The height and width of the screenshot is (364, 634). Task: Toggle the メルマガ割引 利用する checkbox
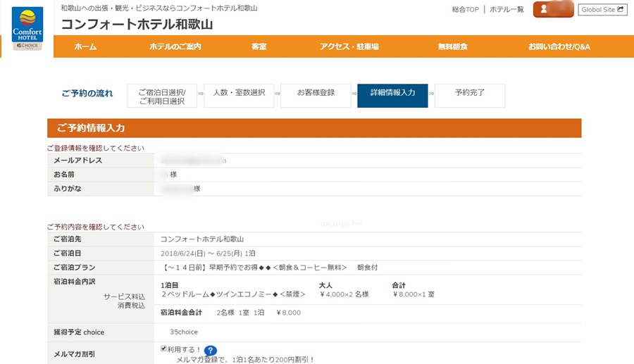click(x=163, y=349)
